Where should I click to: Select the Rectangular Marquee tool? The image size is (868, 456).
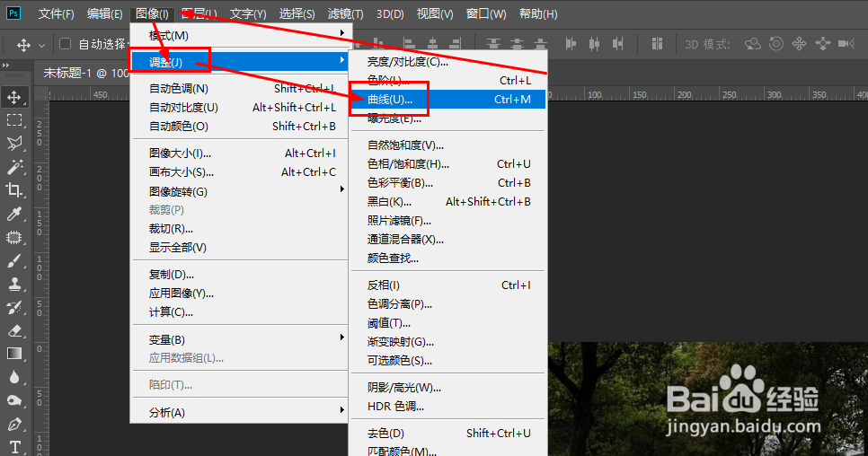[x=13, y=120]
